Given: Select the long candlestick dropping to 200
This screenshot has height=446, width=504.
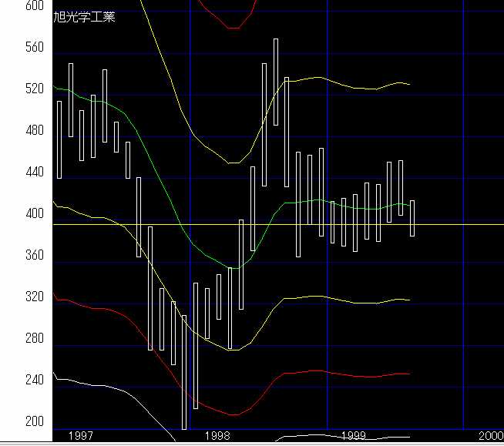Looking at the screenshot, I should tap(183, 371).
